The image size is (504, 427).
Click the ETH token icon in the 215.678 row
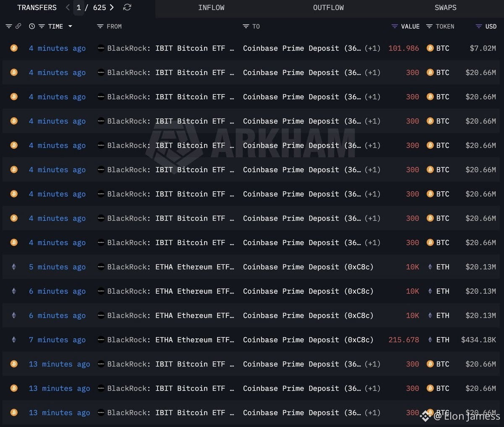430,340
